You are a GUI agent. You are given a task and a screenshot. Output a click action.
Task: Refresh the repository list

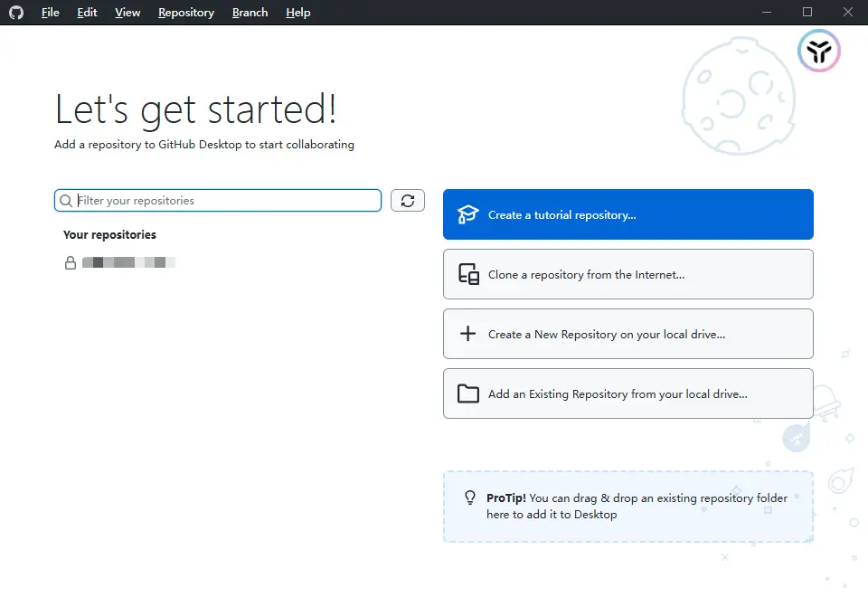407,200
